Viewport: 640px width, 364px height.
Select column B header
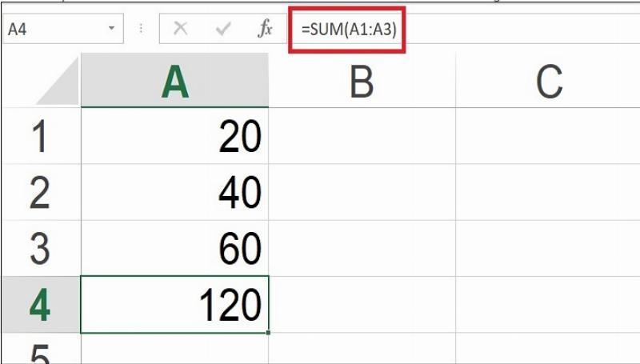[362, 80]
